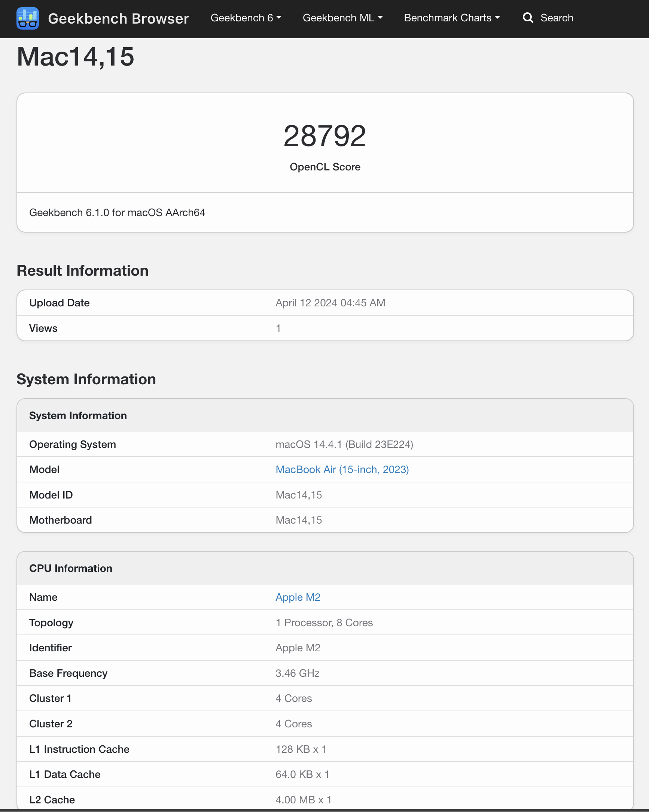The height and width of the screenshot is (812, 649).
Task: Click the L1 Data Cache label
Action: [x=65, y=774]
